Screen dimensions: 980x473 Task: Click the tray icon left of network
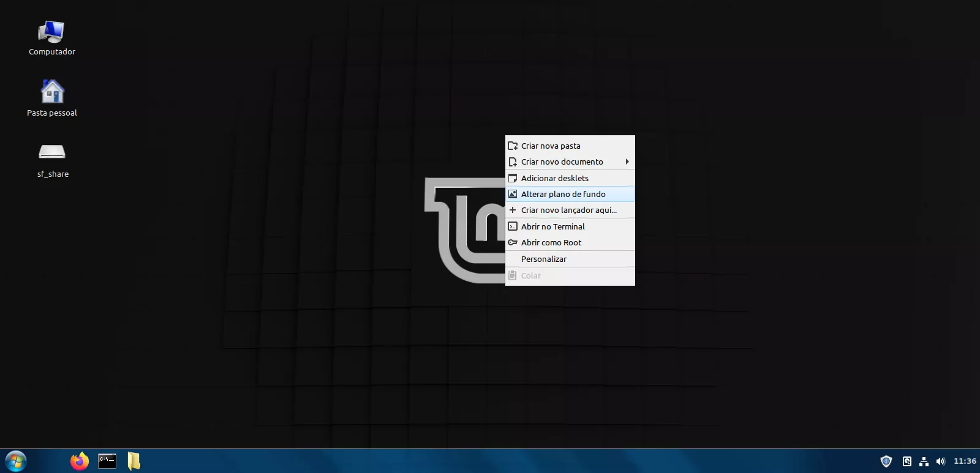(x=907, y=461)
